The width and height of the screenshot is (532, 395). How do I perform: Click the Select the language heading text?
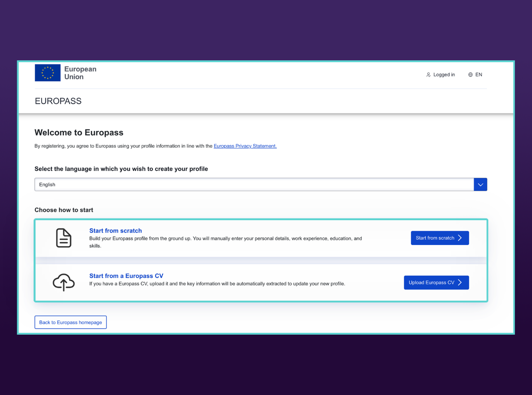[x=121, y=169]
